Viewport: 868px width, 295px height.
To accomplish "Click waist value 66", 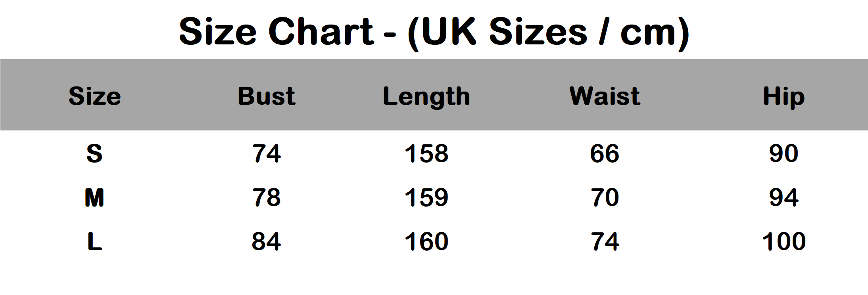I will coord(605,153).
